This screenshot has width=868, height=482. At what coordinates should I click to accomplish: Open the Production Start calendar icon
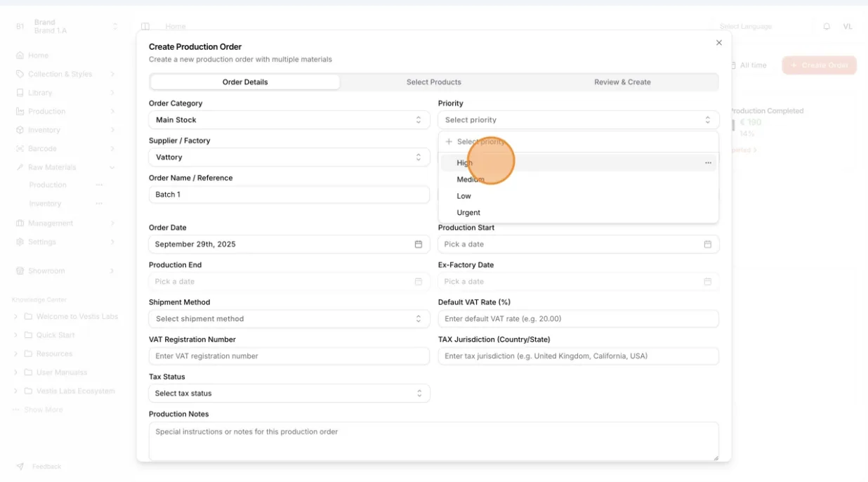tap(708, 245)
